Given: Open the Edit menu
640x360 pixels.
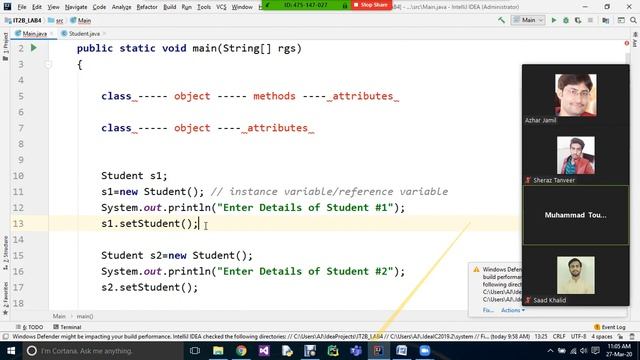Looking at the screenshot, I should (x=37, y=7).
